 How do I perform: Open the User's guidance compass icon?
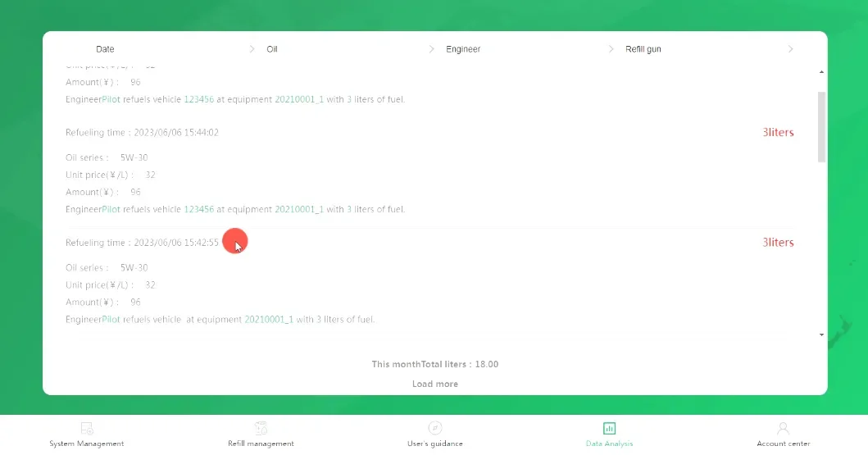point(435,429)
